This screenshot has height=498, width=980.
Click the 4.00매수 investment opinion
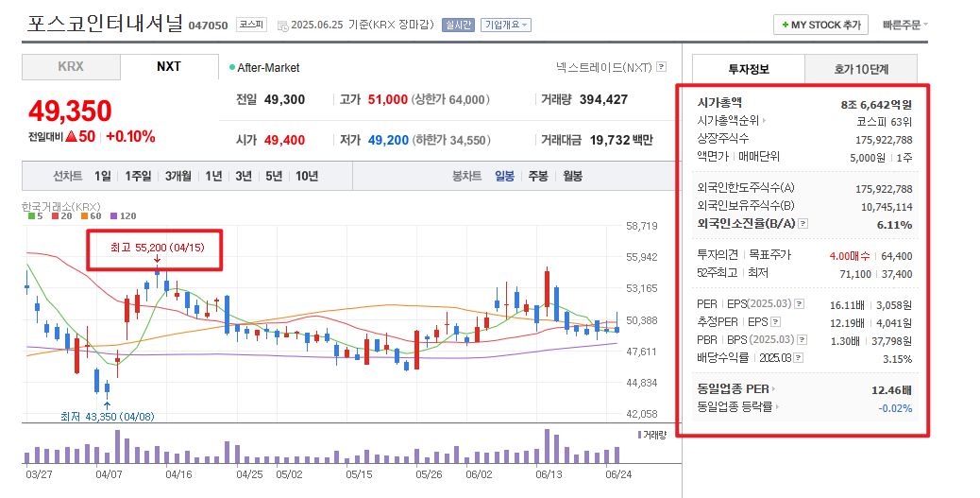850,256
